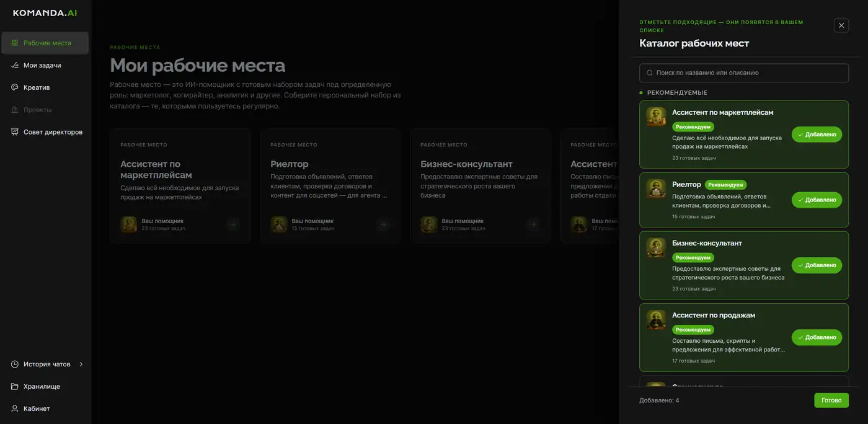
Task: Open Бизнес-консультант card title on main page
Action: click(x=467, y=164)
